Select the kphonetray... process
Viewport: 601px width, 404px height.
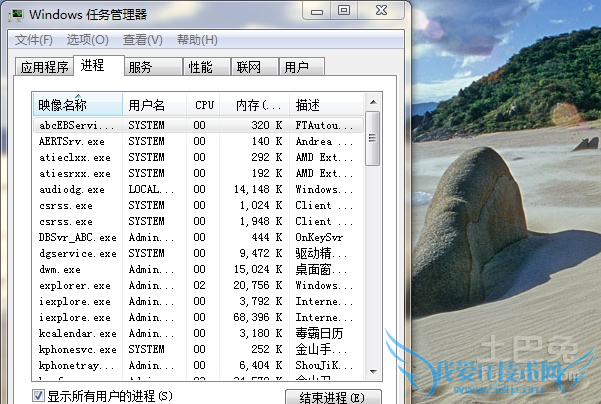198,366
